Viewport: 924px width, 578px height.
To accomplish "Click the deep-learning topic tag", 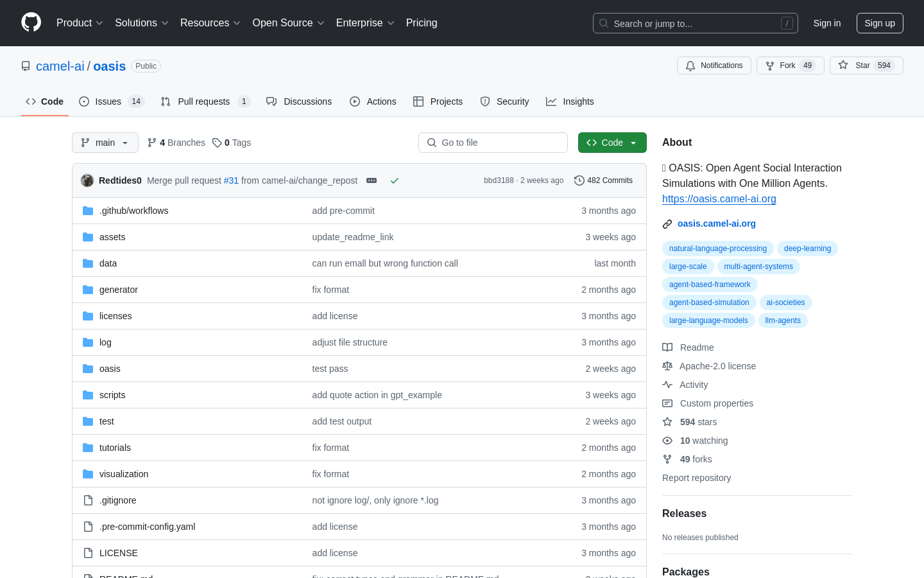I will click(807, 249).
